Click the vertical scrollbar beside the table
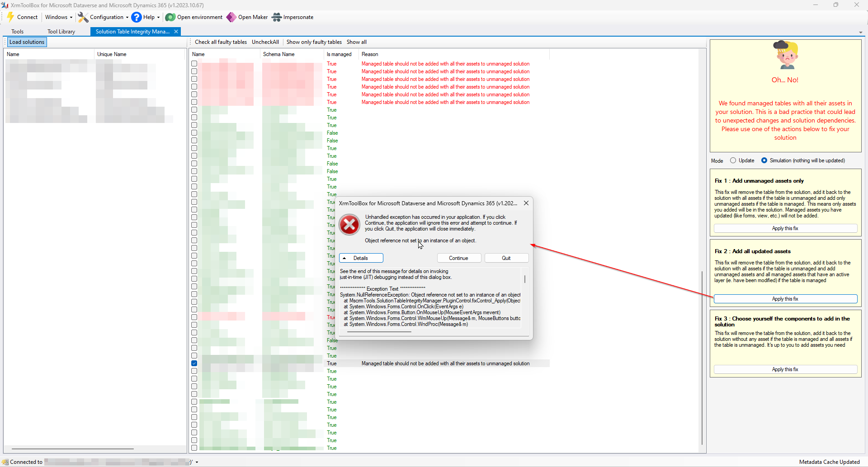868x467 pixels. [701, 357]
